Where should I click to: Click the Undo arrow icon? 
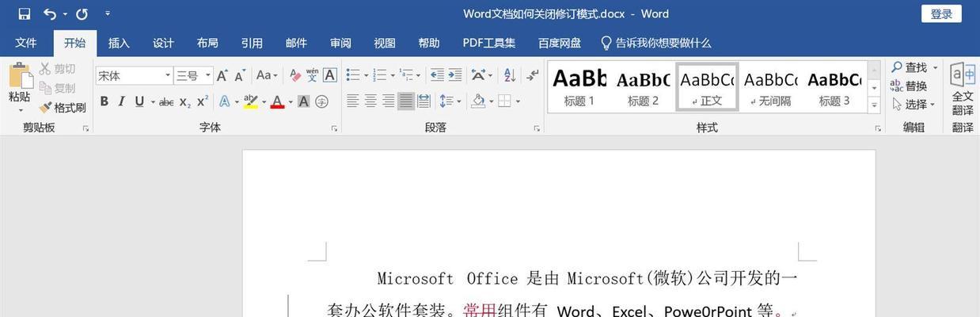50,13
